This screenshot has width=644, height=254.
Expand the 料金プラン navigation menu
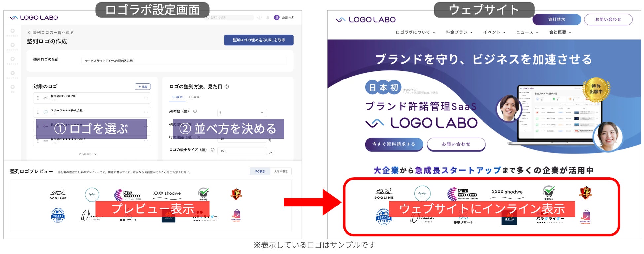(x=459, y=32)
